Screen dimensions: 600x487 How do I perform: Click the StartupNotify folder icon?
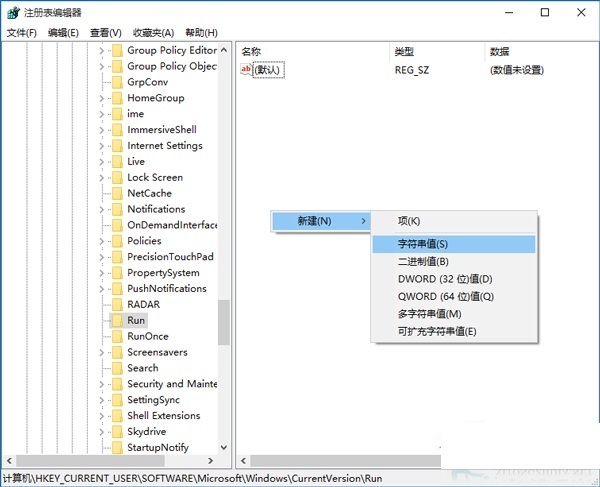click(117, 448)
